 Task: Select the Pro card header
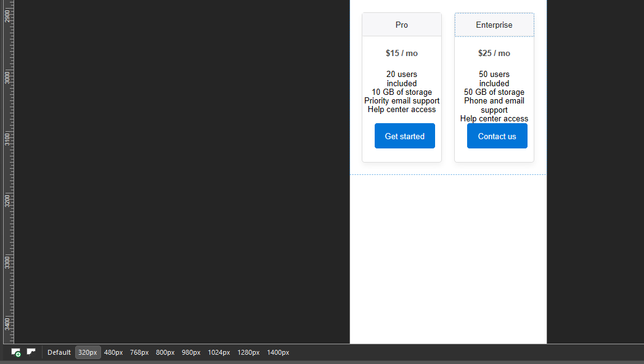[402, 25]
